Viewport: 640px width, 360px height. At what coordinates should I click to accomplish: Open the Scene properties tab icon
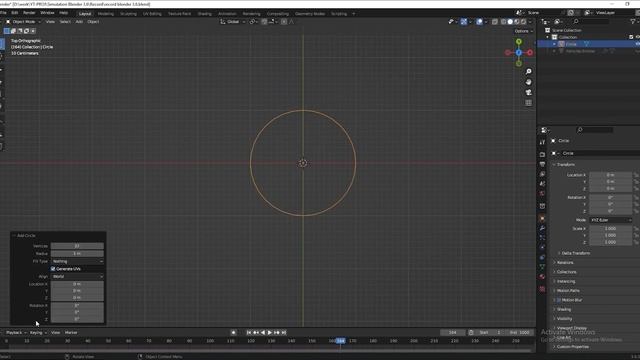(542, 184)
